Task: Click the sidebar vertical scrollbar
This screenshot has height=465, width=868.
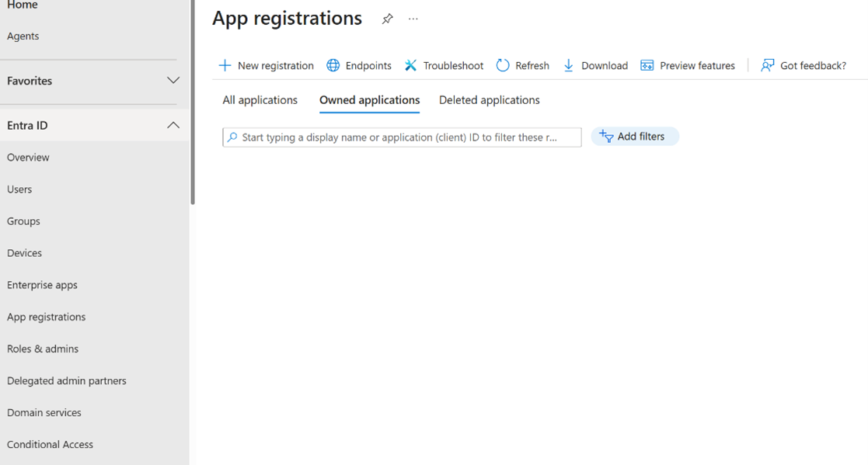Action: pyautogui.click(x=192, y=101)
